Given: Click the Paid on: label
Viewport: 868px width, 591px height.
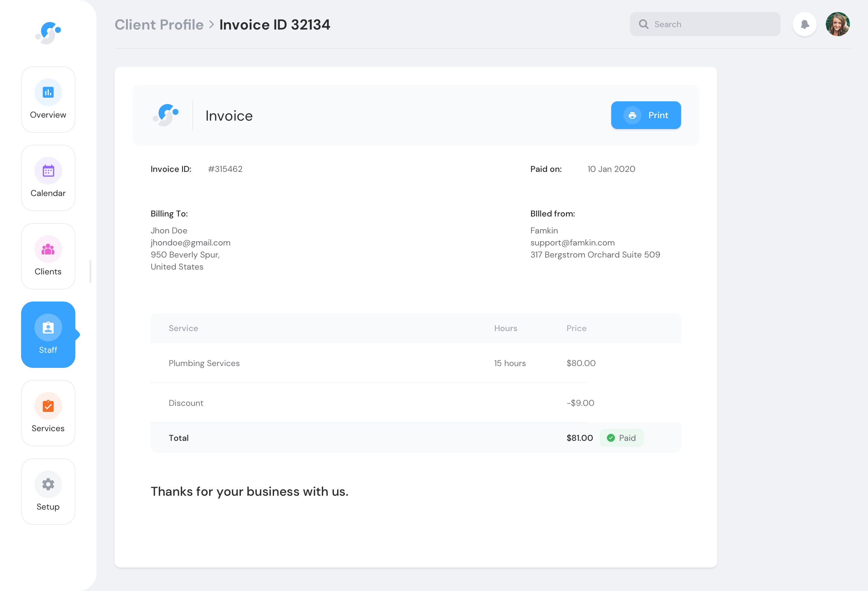Looking at the screenshot, I should click(x=546, y=169).
